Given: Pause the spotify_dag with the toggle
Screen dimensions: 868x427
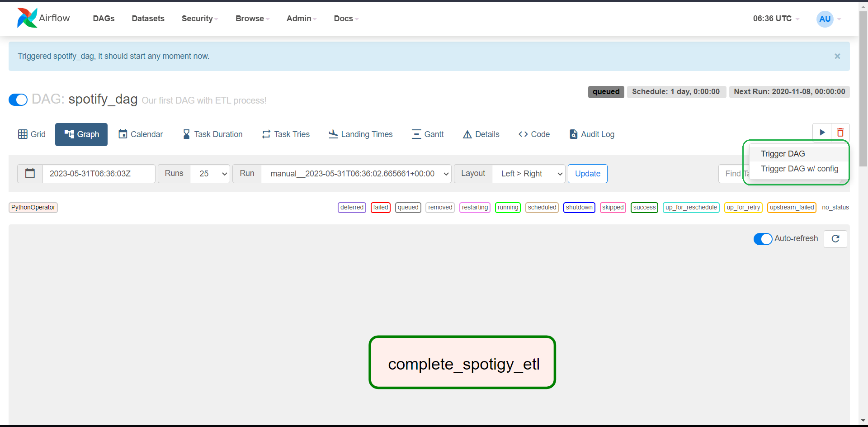Looking at the screenshot, I should click(18, 100).
